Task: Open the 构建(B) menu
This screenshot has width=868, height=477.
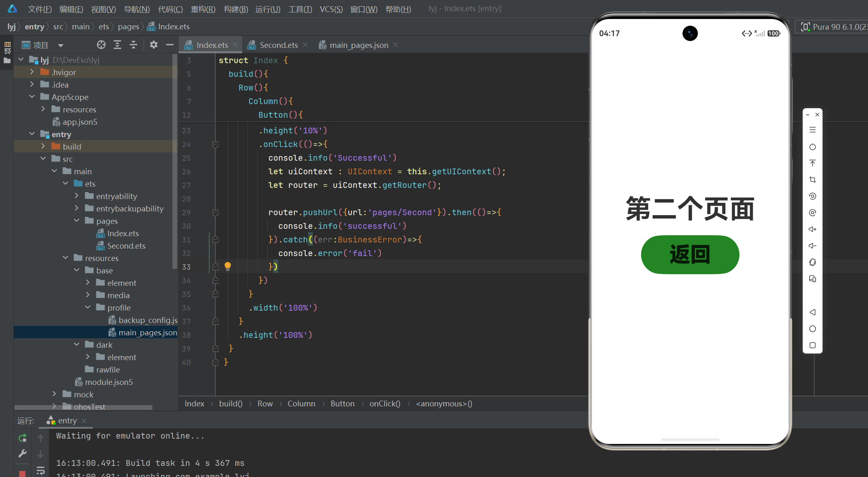Action: point(236,9)
